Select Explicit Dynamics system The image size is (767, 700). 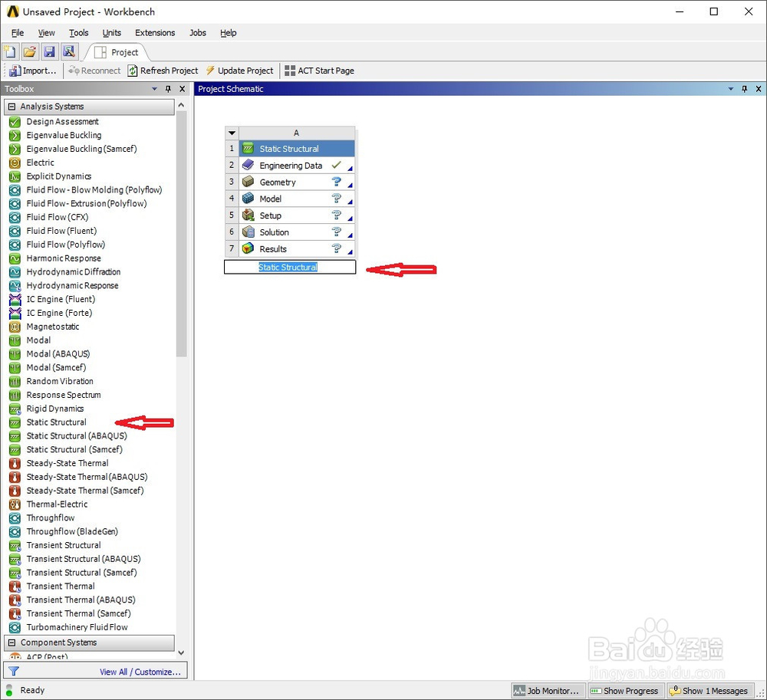tap(59, 176)
